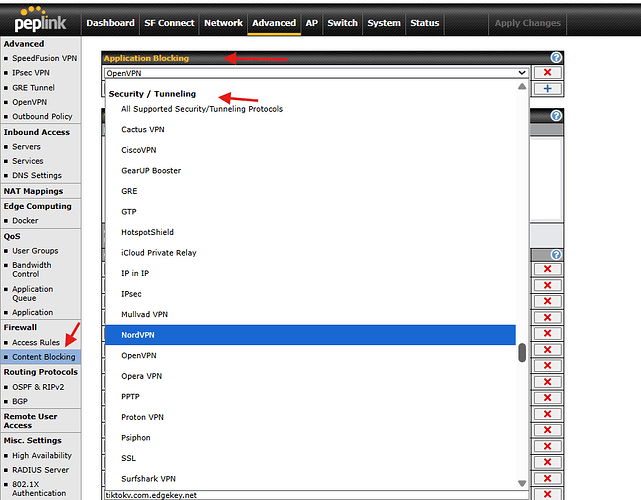Open the OpenVPN application dropdown

tap(316, 73)
